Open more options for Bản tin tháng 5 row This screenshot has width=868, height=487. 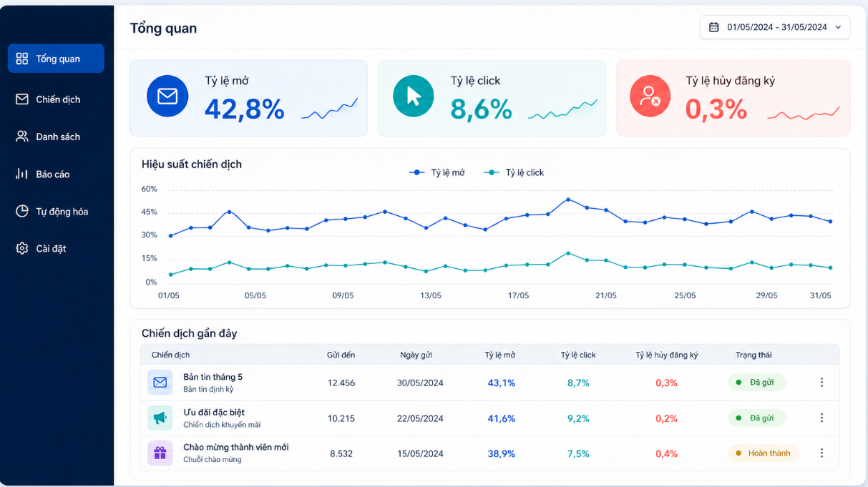point(821,383)
